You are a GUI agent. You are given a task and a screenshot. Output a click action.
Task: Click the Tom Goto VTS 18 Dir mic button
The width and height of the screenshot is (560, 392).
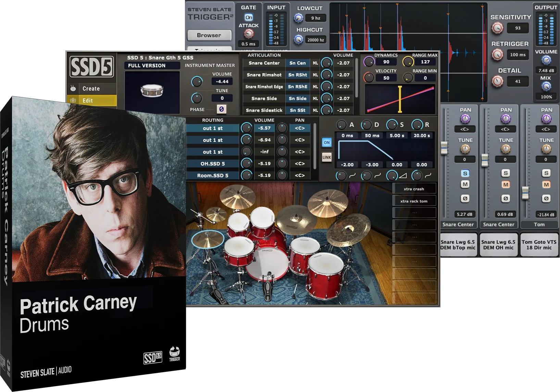(x=539, y=245)
